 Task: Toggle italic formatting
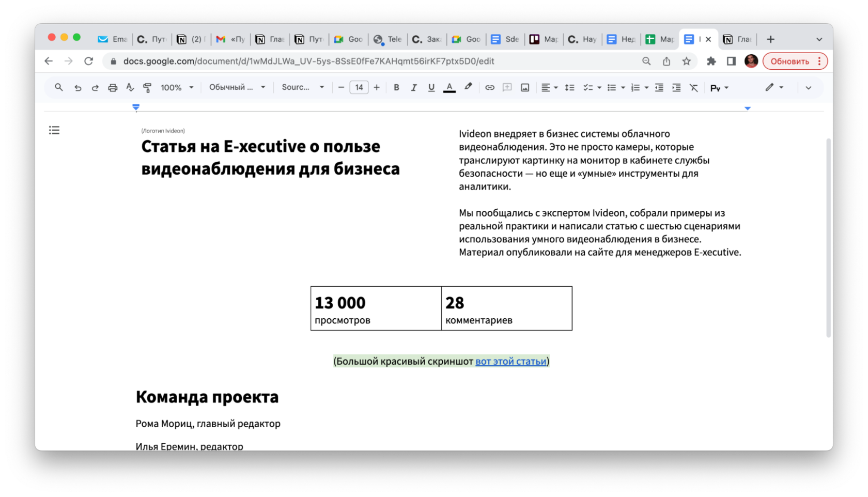pos(414,88)
